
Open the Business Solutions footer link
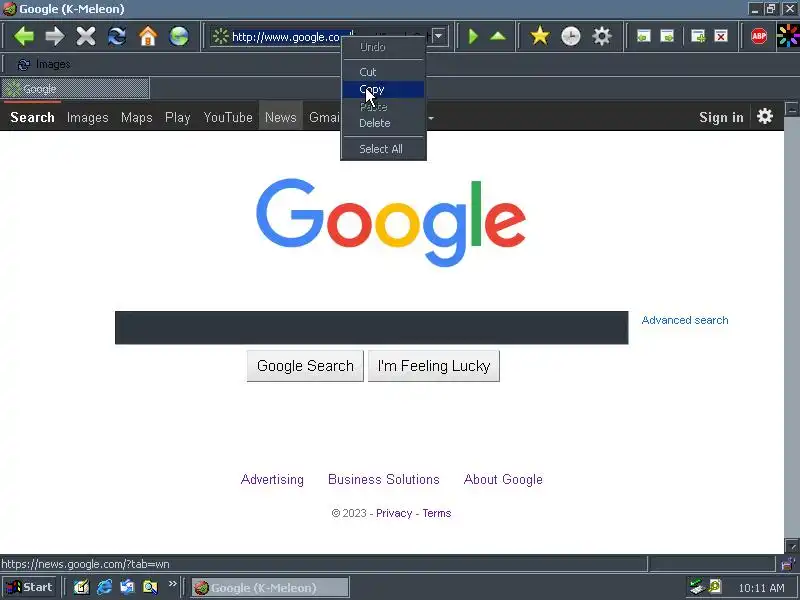[x=384, y=480]
